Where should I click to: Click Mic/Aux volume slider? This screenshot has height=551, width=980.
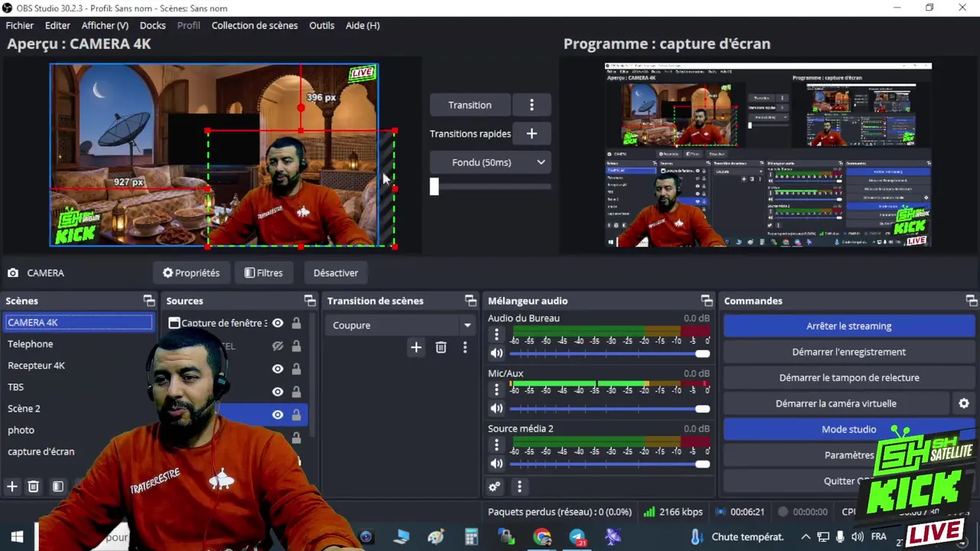point(609,409)
